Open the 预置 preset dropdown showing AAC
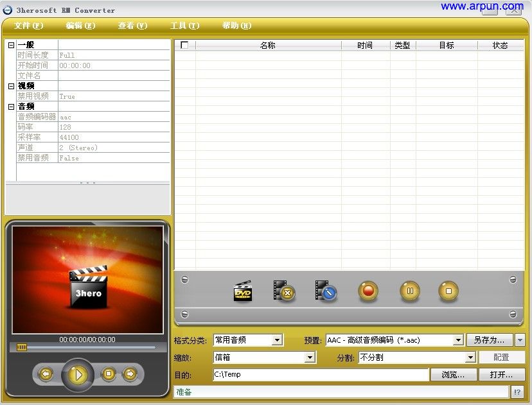This screenshot has width=532, height=405. click(x=458, y=340)
